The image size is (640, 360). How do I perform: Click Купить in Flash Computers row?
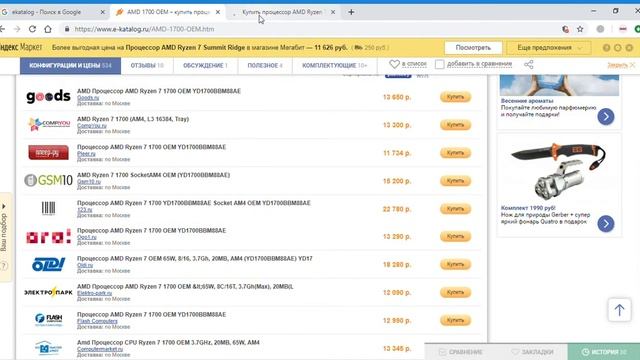click(x=455, y=320)
